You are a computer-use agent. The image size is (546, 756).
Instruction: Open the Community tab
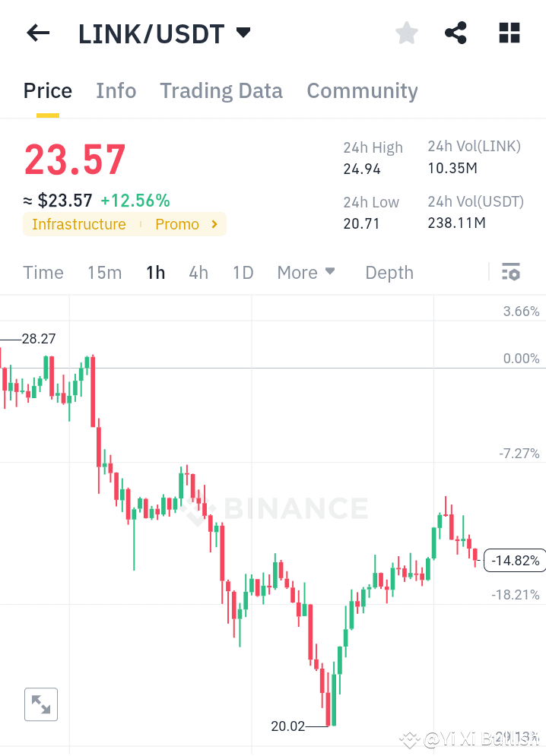click(362, 90)
